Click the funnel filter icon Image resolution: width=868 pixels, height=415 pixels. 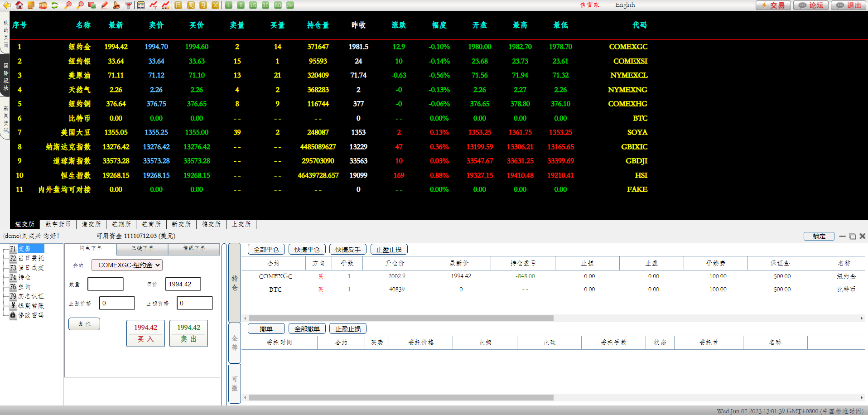tap(129, 5)
